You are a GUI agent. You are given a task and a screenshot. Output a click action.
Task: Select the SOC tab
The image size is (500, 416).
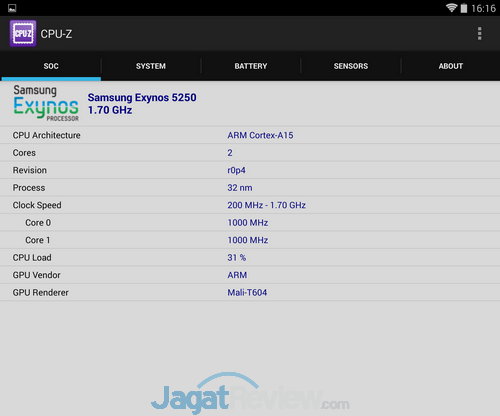51,66
